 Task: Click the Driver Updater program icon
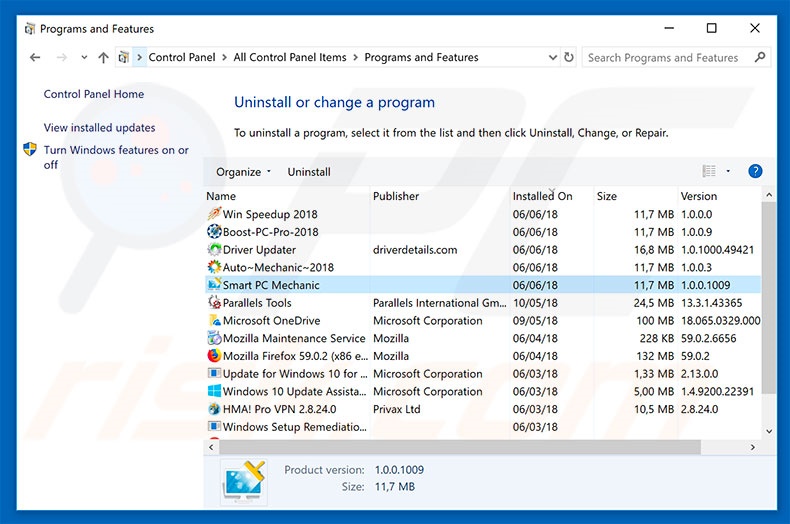tap(214, 249)
